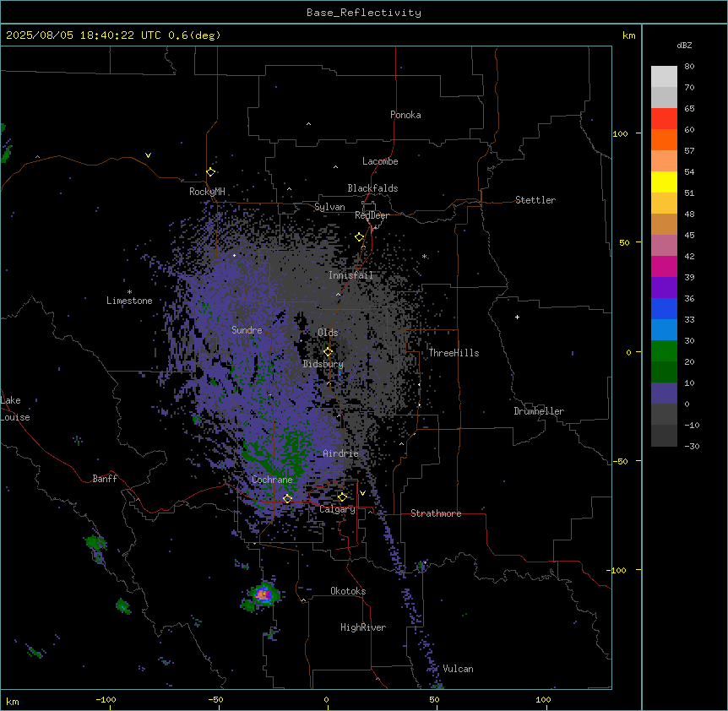Click the yellow diamond marker above Calgary label
Image resolution: width=728 pixels, height=711 pixels.
342,497
